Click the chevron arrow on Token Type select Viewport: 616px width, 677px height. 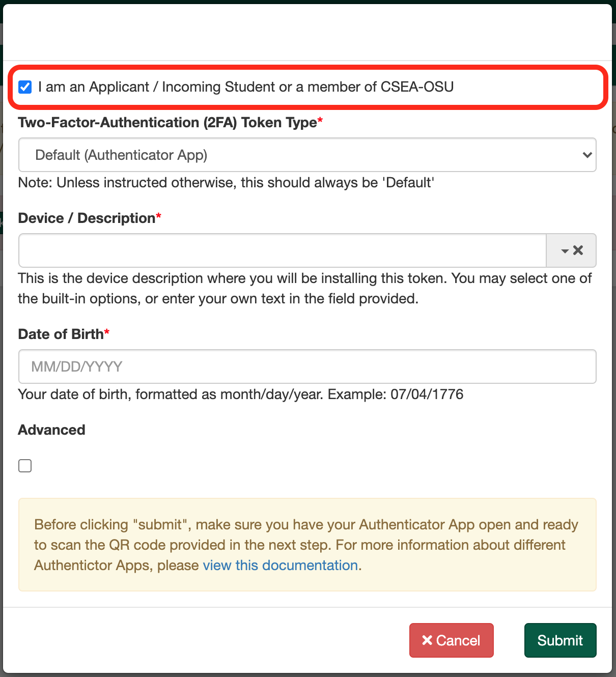pos(587,155)
